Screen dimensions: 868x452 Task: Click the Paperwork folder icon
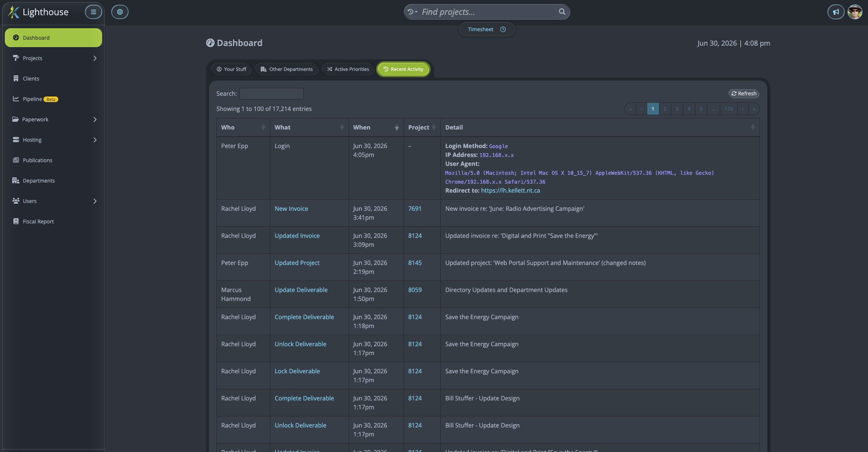15,119
